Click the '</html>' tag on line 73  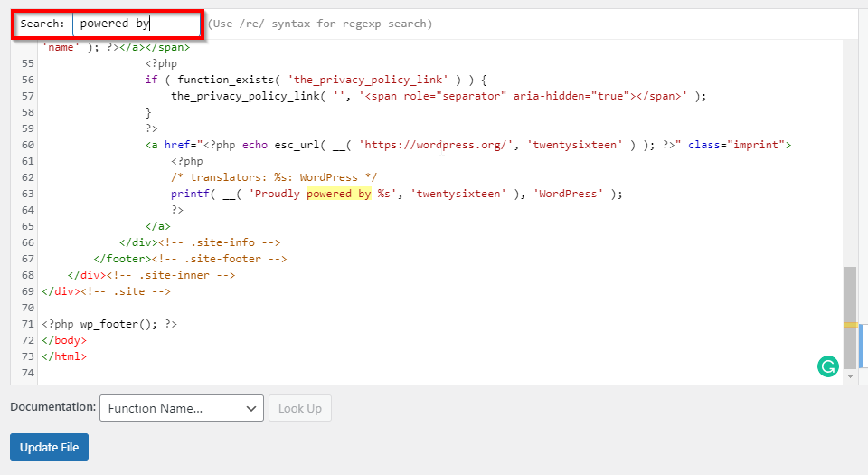pyautogui.click(x=64, y=356)
